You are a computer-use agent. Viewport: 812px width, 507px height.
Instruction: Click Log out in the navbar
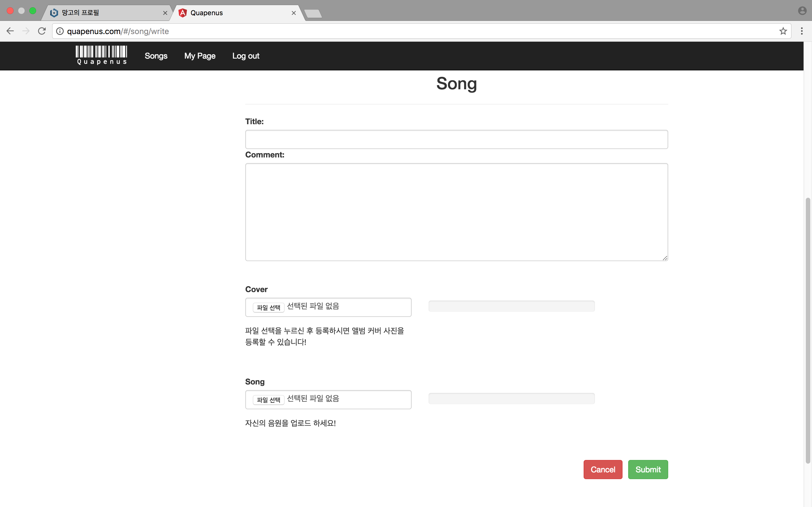pyautogui.click(x=246, y=56)
